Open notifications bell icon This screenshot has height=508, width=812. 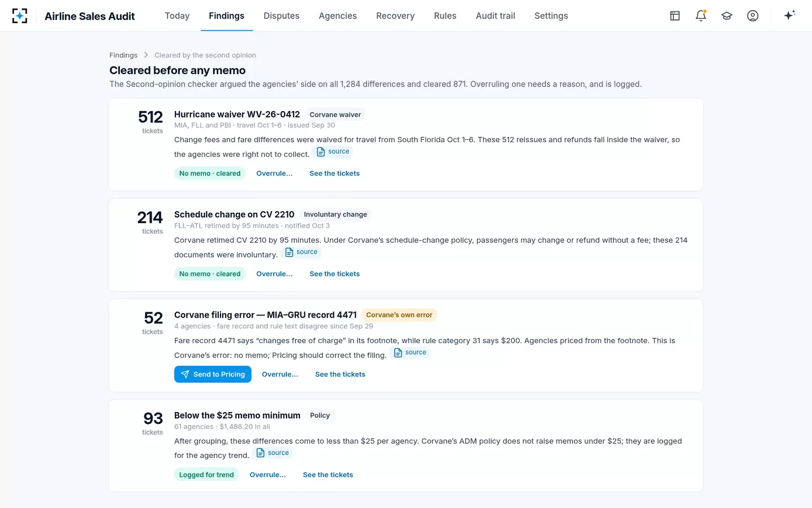[x=701, y=16]
